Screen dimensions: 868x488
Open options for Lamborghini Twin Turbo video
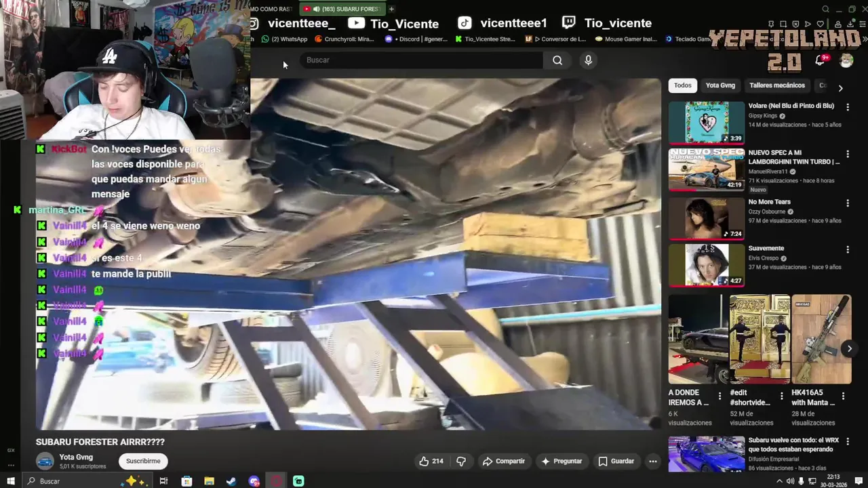point(848,155)
